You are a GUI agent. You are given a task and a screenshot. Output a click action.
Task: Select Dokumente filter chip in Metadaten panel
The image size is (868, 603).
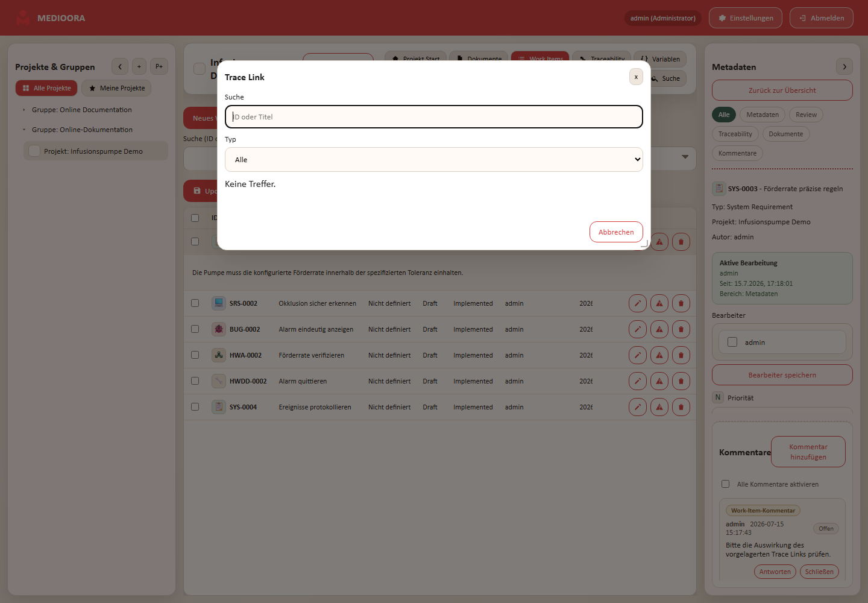tap(786, 134)
